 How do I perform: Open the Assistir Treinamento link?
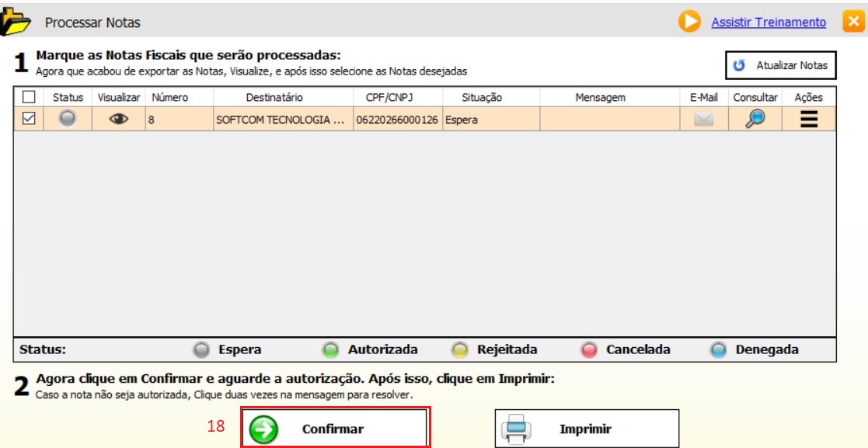tap(769, 23)
